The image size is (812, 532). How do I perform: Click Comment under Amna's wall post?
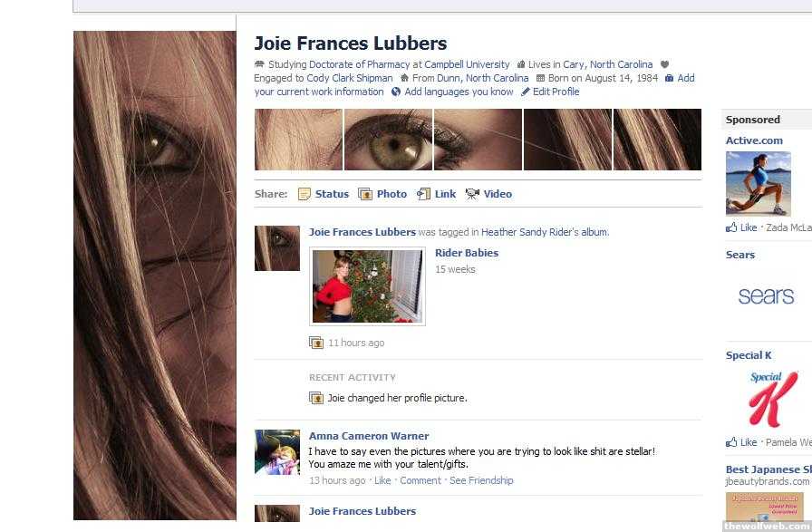(x=420, y=480)
